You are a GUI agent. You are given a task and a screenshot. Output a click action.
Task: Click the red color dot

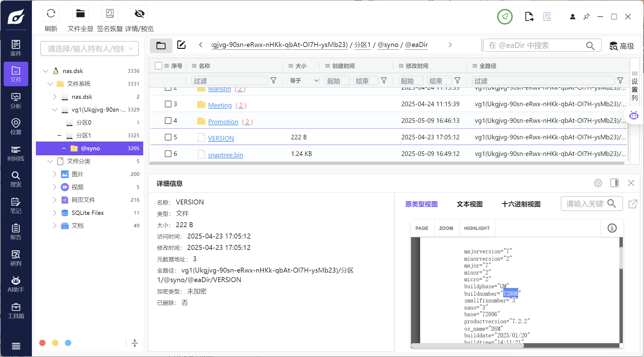click(42, 343)
